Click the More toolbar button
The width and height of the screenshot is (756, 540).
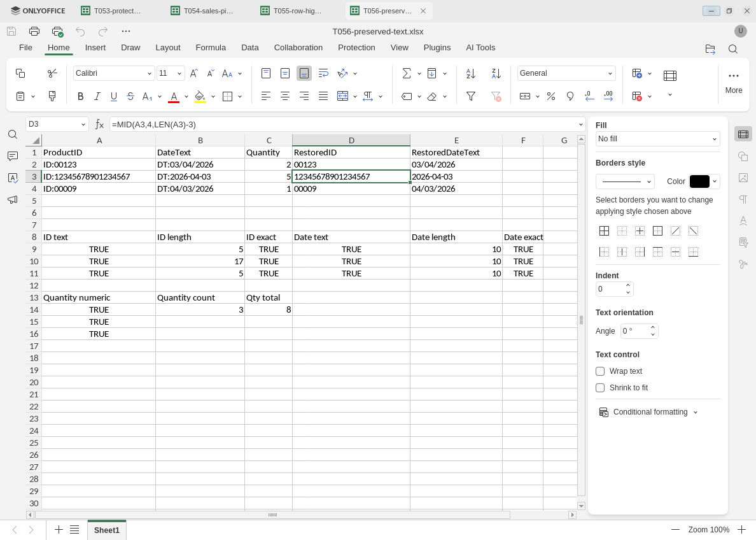pyautogui.click(x=733, y=83)
